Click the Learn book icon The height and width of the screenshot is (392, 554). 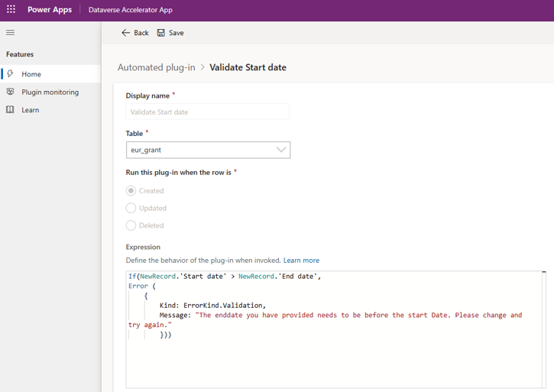[x=10, y=110]
